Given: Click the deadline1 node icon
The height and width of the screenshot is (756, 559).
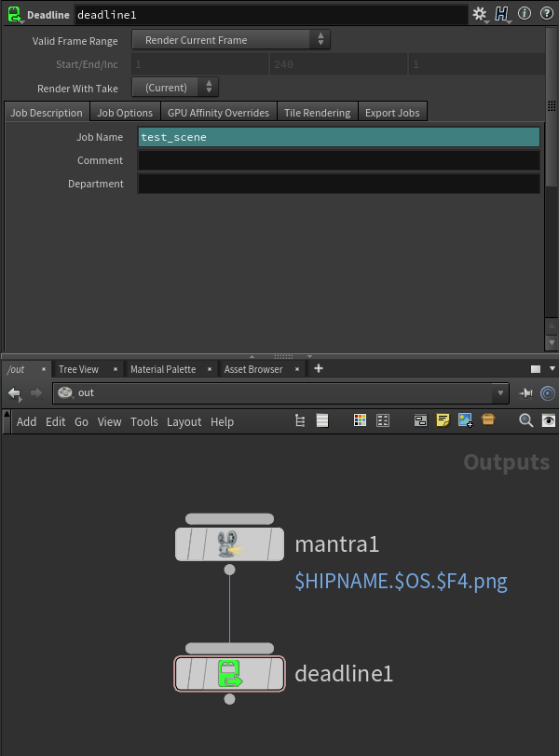Looking at the screenshot, I should pyautogui.click(x=229, y=673).
